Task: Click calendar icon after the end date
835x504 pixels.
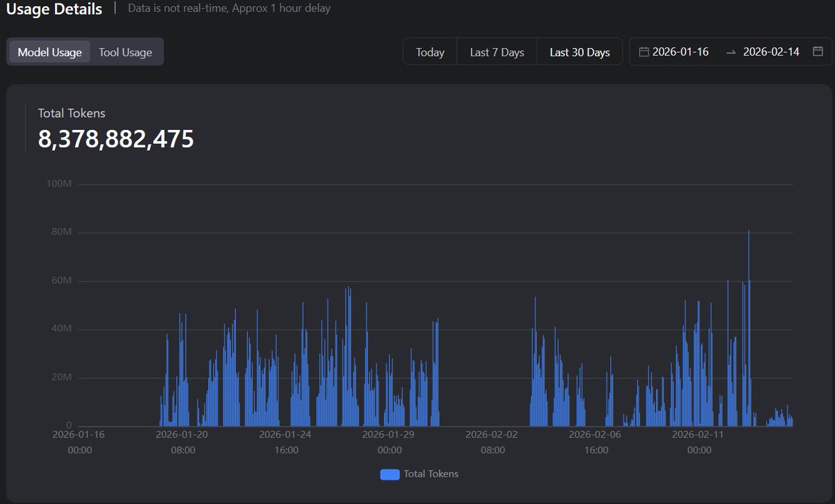Action: pyautogui.click(x=818, y=51)
